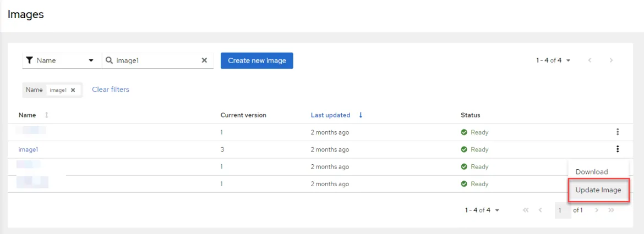Expand top 1 - 4 of 4 per-page dropdown
The height and width of the screenshot is (234, 644).
553,60
